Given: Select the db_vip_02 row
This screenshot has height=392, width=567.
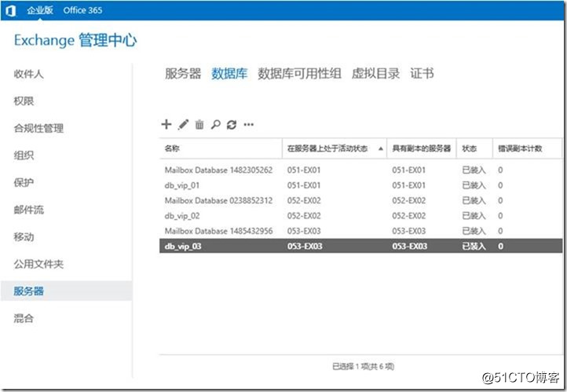Looking at the screenshot, I should [361, 216].
